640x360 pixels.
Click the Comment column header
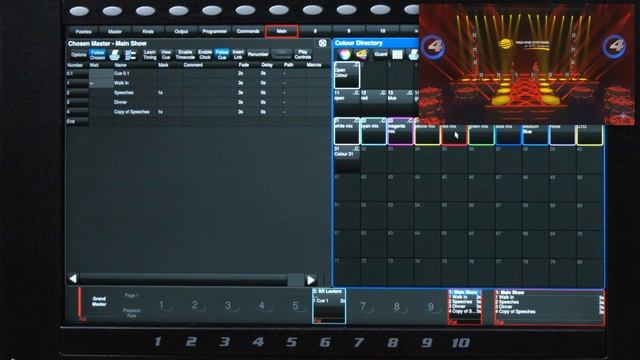(193, 65)
